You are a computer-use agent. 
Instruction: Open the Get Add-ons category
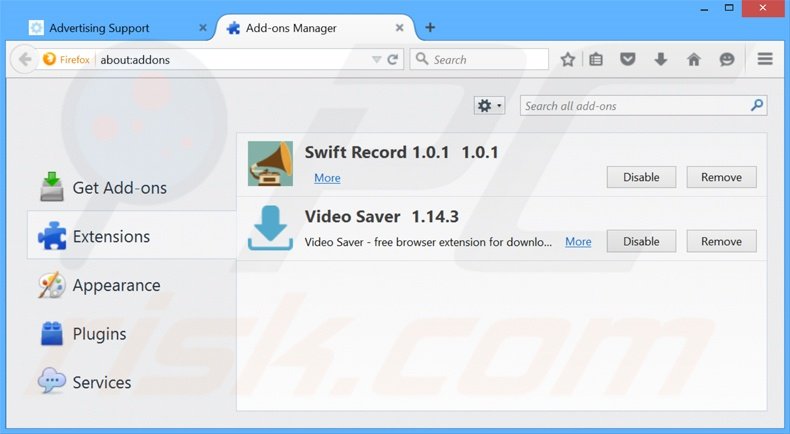click(131, 188)
